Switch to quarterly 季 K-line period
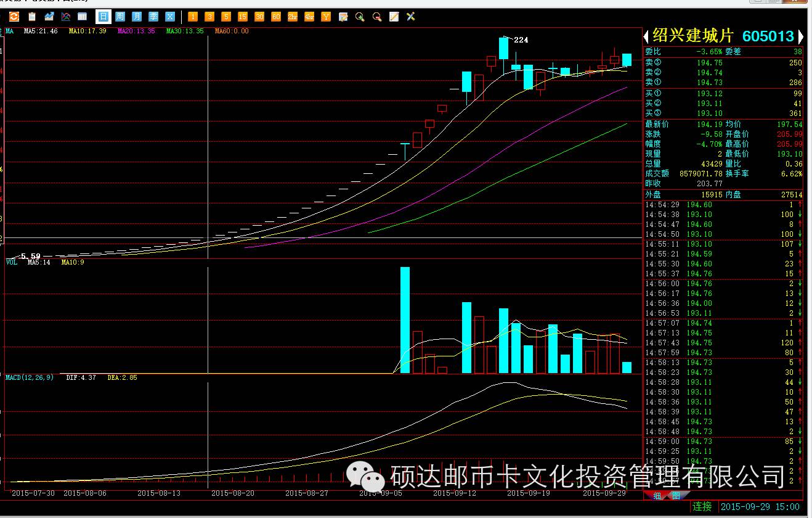The width and height of the screenshot is (812, 518). (153, 17)
